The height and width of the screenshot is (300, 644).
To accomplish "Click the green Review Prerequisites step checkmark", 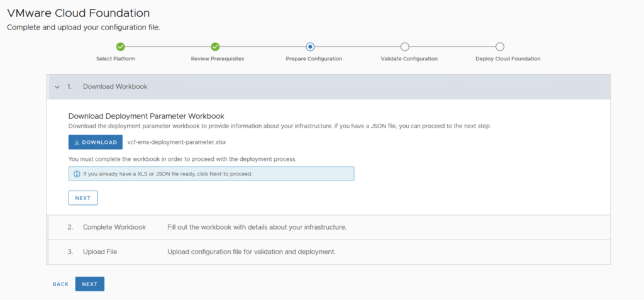I will (x=215, y=47).
